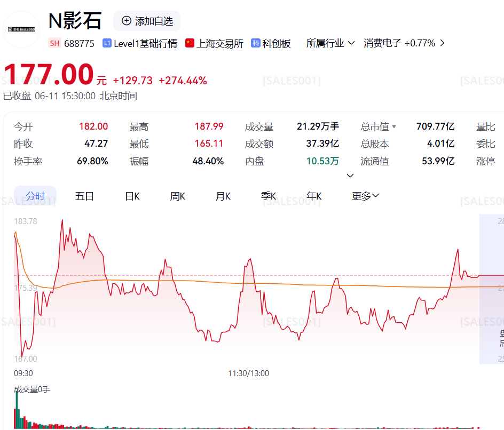The image size is (504, 430).
Task: Switch to the 日K daily chart
Action: click(x=132, y=196)
